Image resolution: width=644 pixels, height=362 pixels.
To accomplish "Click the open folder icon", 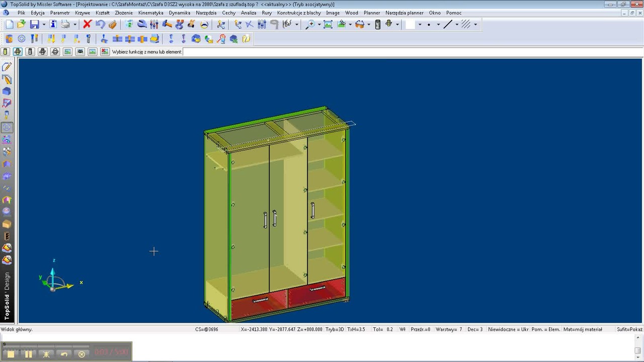I will pos(21,24).
